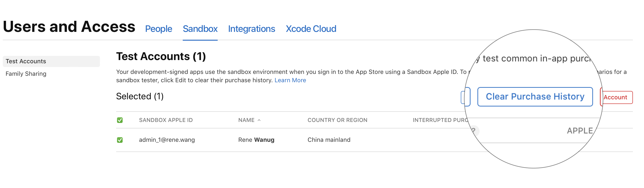
Task: Open Family Sharing in the sidebar
Action: tap(26, 74)
